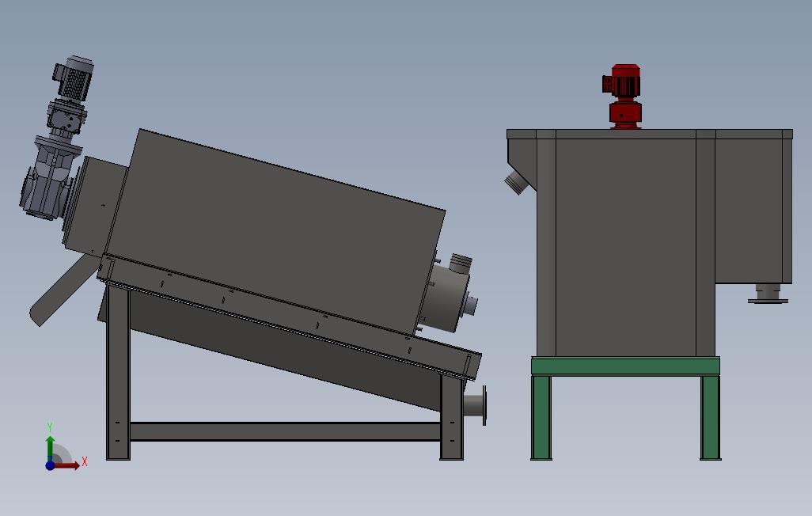Select the front panel of the upright tank
812x516 pixels.
pyautogui.click(x=625, y=248)
